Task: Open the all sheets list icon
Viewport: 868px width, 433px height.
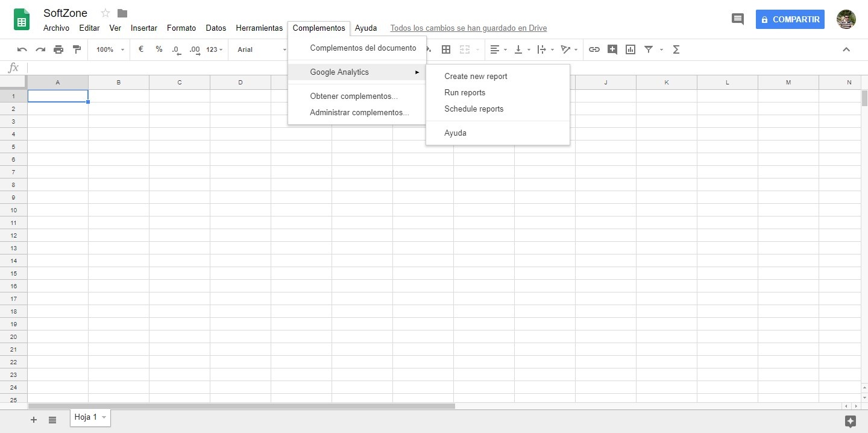Action: point(52,420)
